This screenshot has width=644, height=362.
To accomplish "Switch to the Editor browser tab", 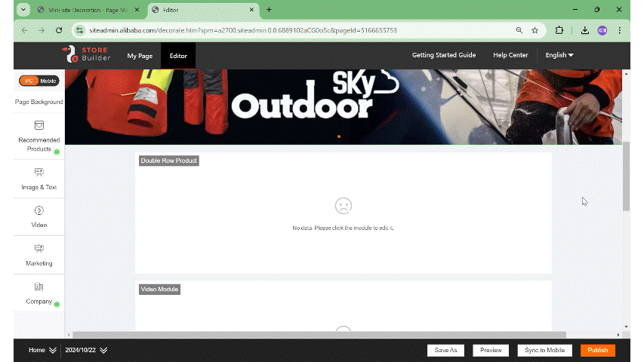I will coord(203,10).
